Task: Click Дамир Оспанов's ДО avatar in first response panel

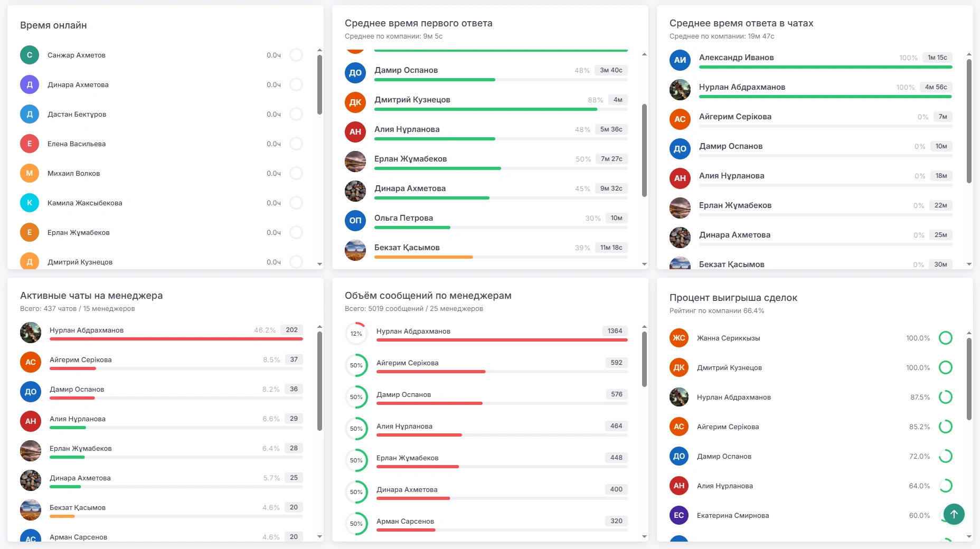Action: tap(355, 73)
